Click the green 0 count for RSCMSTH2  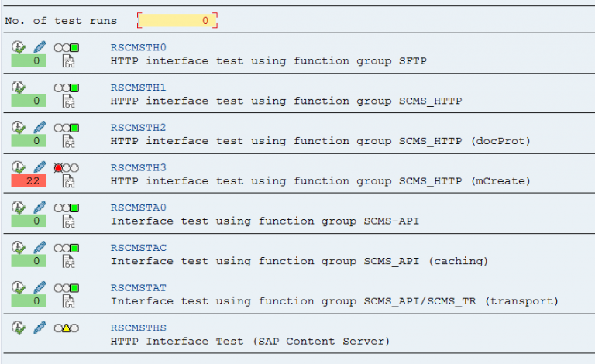(29, 141)
